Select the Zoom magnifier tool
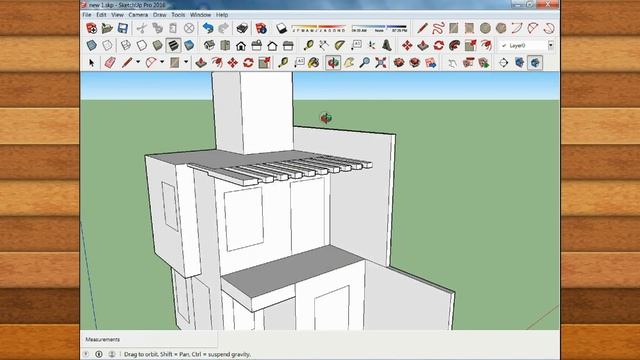 pyautogui.click(x=364, y=63)
